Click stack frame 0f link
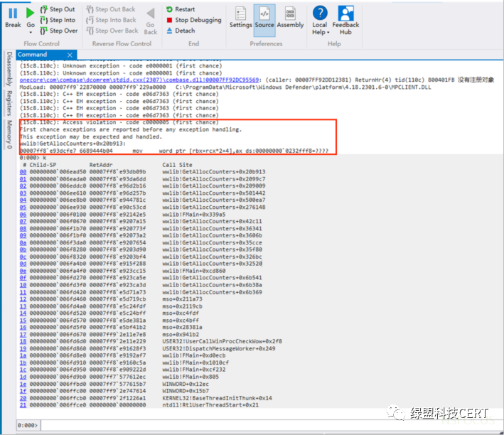This screenshot has height=435, width=504. coord(23,278)
